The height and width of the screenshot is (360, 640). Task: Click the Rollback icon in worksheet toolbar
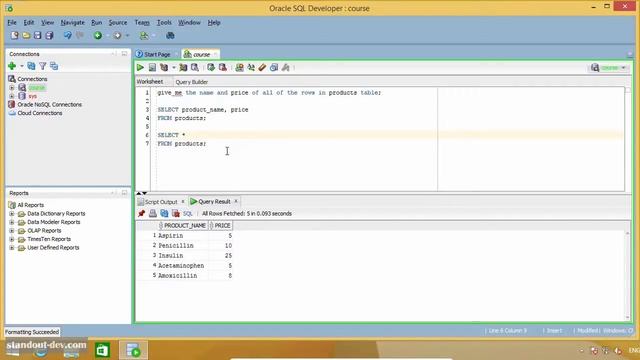pyautogui.click(x=222, y=67)
